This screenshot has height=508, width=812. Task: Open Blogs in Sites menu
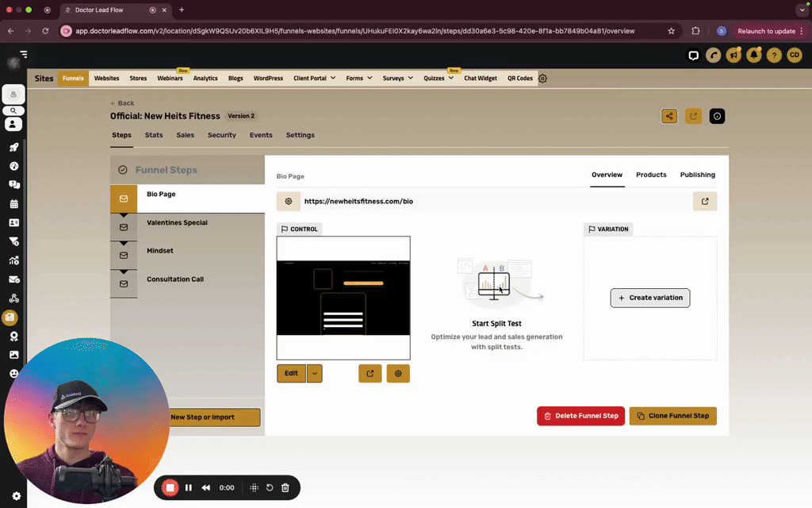(x=236, y=79)
